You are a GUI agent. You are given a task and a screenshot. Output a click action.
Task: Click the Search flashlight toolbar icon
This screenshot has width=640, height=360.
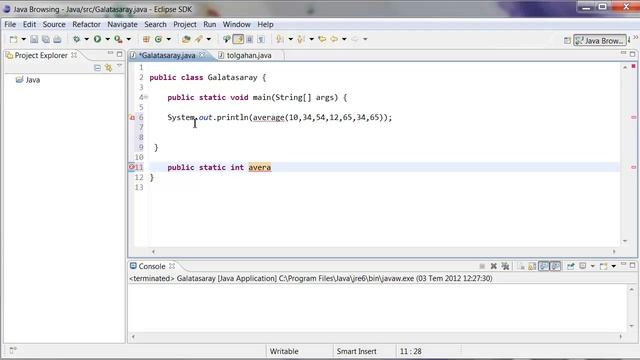199,39
